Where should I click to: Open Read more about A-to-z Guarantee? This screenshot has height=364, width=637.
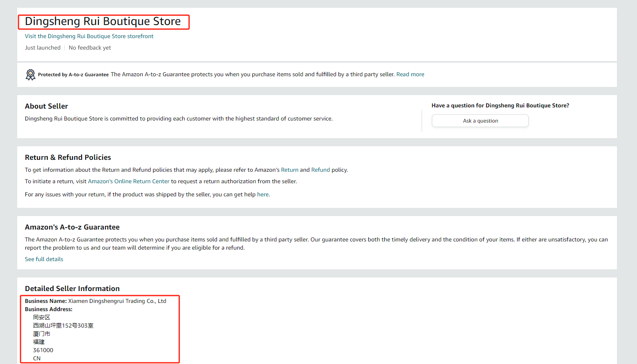pyautogui.click(x=410, y=74)
